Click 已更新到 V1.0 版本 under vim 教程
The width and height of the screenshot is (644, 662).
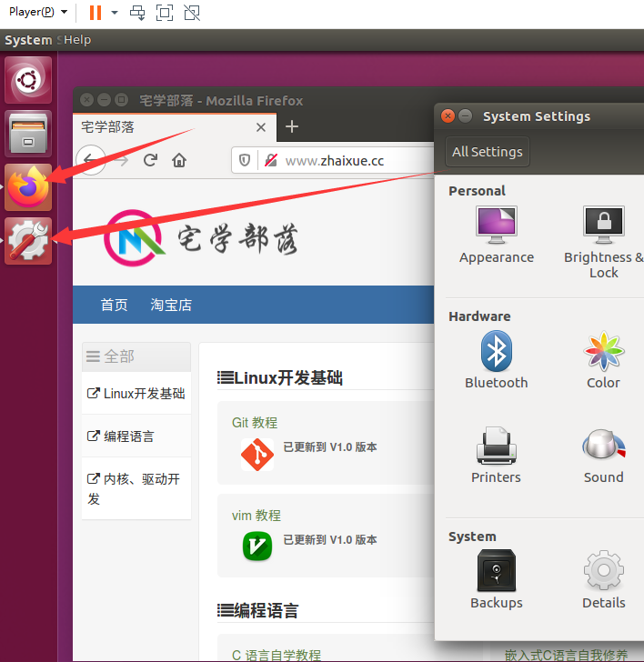coord(330,540)
